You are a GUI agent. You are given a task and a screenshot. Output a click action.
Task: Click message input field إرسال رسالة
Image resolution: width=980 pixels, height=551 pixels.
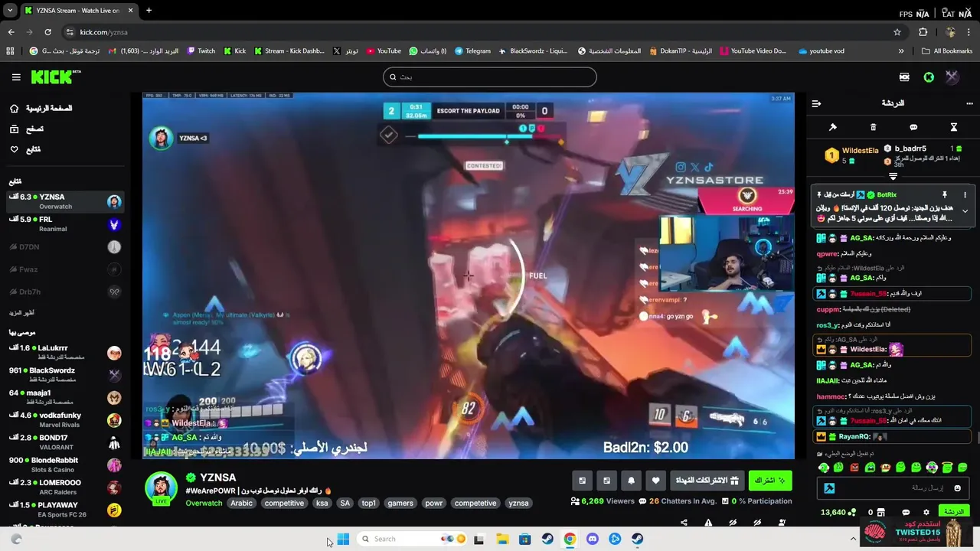click(893, 488)
